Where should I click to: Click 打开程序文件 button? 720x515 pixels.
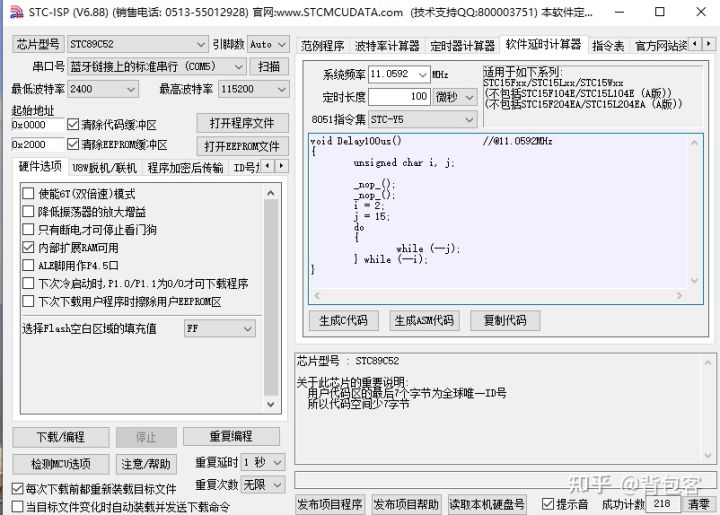[x=242, y=123]
